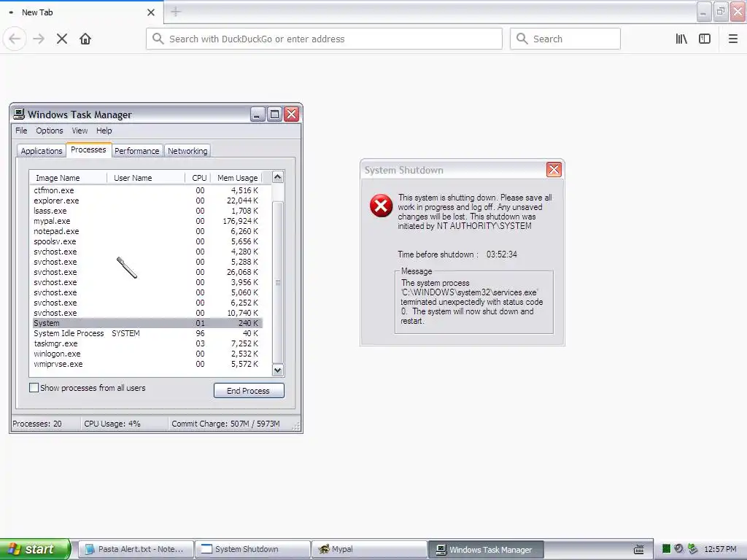This screenshot has height=560, width=747.
Task: Open the Options menu in Task Manager
Action: pyautogui.click(x=50, y=131)
